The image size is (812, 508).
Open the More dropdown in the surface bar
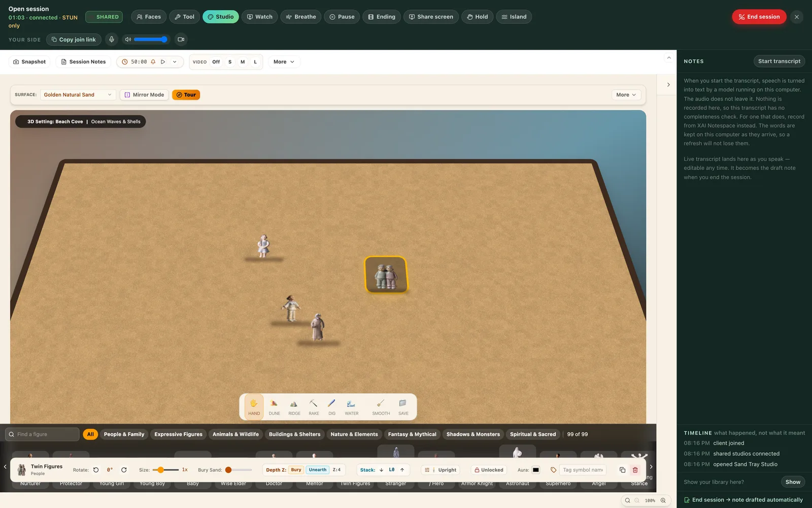(626, 95)
